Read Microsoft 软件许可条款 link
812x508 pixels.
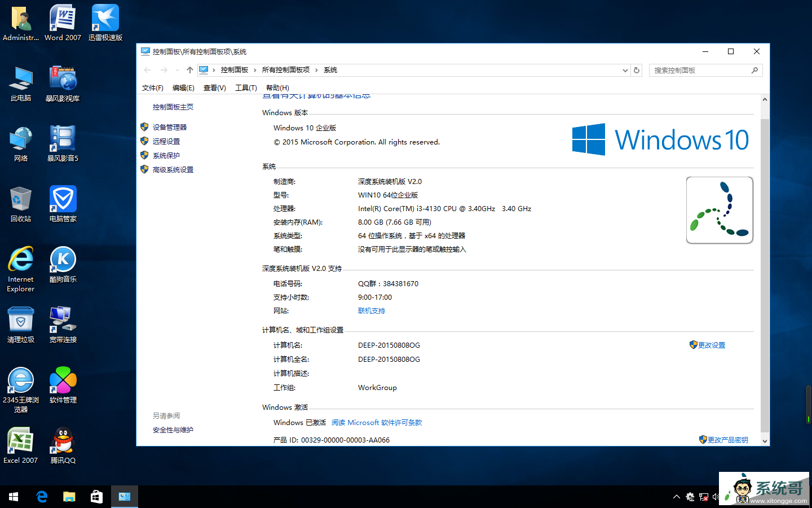pyautogui.click(x=377, y=423)
